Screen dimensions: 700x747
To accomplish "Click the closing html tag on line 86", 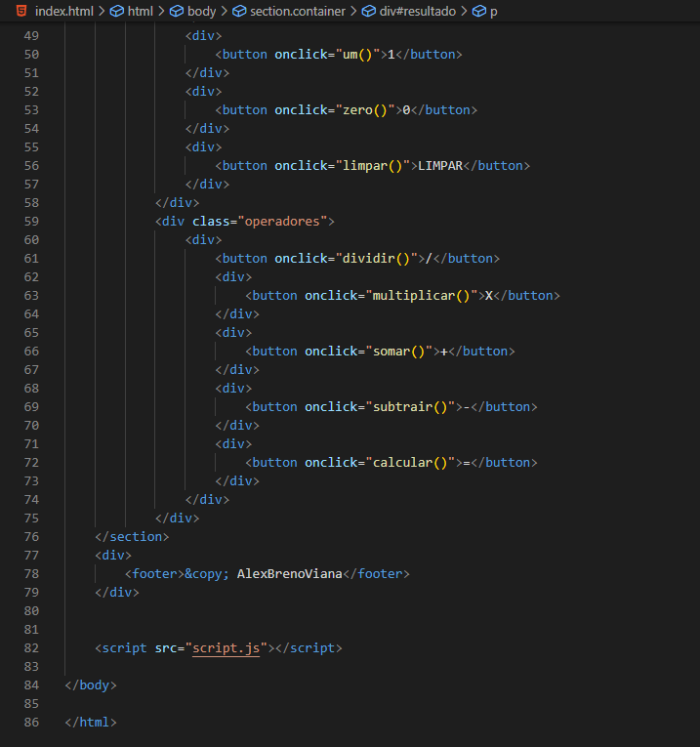I will pos(91,723).
